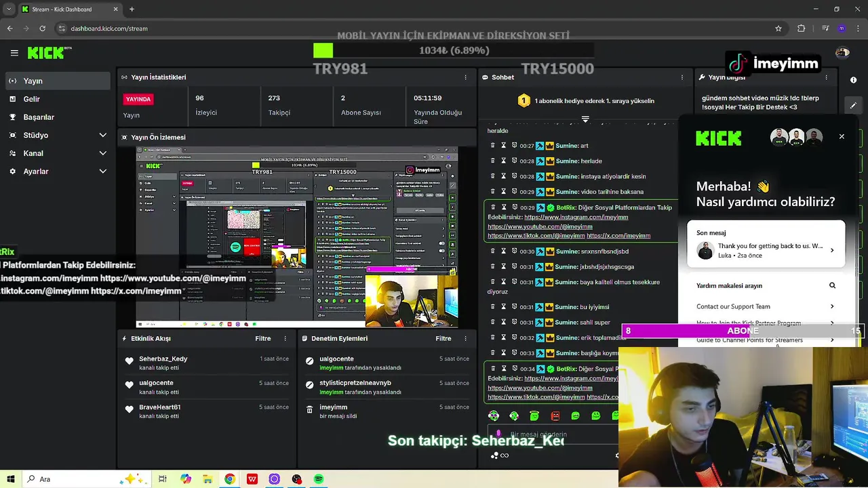This screenshot has width=868, height=488.
Task: Insert the red angry emote
Action: 555,415
